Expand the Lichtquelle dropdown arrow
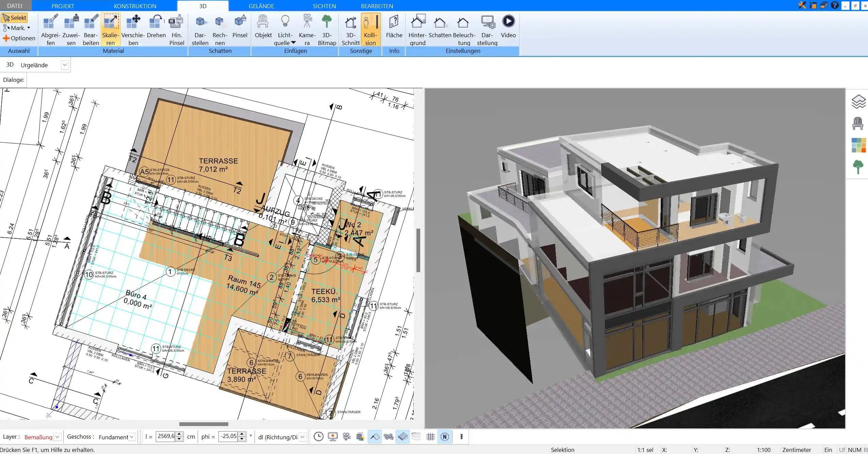This screenshot has width=868, height=454. point(293,43)
